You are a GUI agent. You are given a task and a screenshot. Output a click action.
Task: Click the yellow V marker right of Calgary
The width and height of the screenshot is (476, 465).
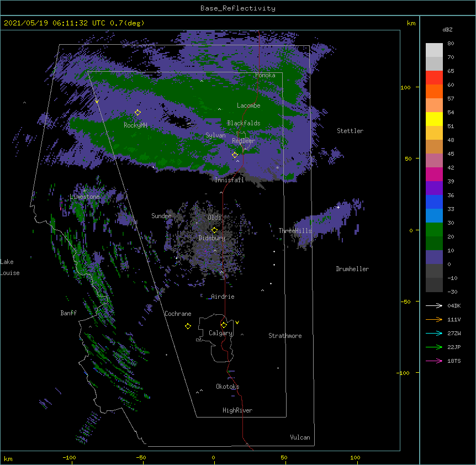pyautogui.click(x=237, y=323)
